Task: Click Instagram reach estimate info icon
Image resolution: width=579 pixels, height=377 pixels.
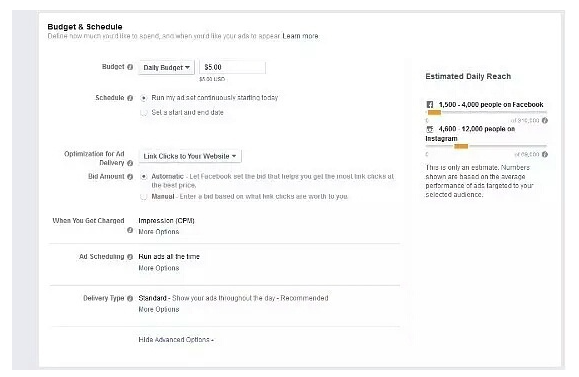Action: 545,155
